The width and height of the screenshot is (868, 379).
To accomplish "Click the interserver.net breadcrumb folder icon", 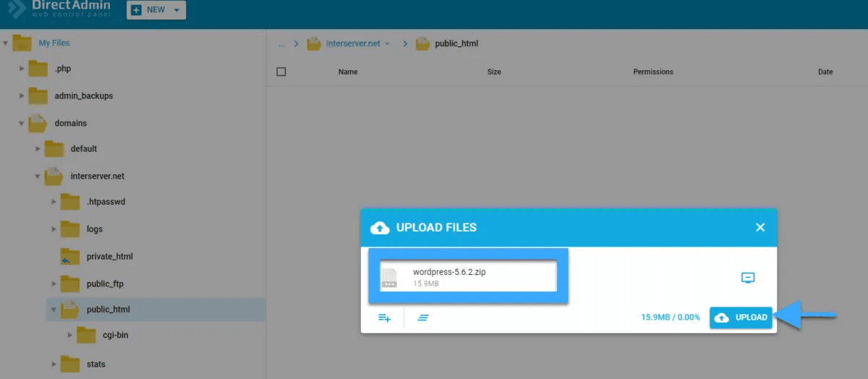I will [314, 43].
